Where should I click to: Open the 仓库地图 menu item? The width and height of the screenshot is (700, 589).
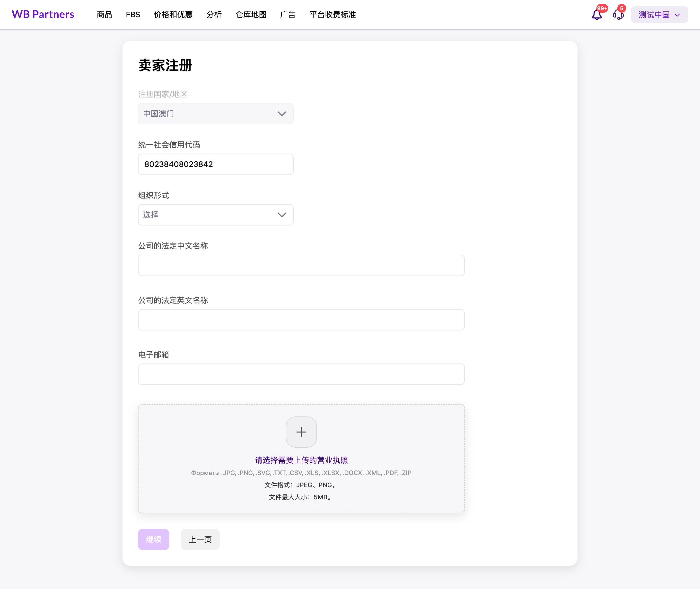pos(251,15)
